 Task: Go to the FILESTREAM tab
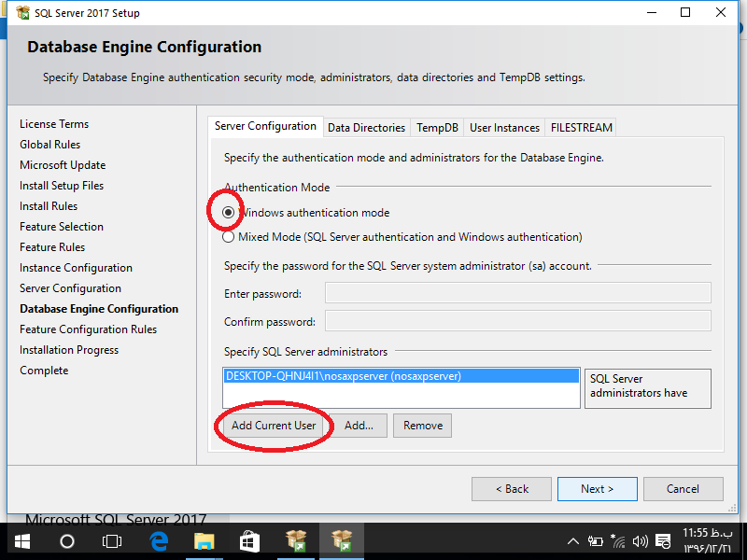coord(580,128)
